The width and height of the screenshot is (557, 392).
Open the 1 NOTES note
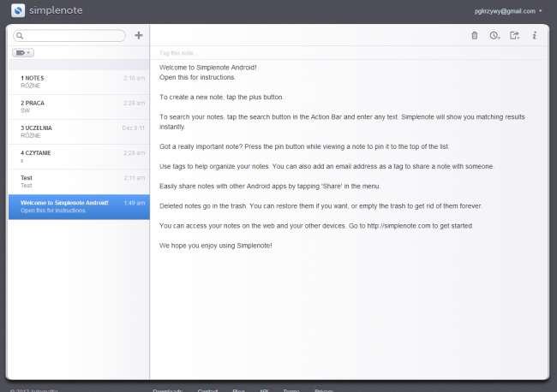tap(79, 82)
